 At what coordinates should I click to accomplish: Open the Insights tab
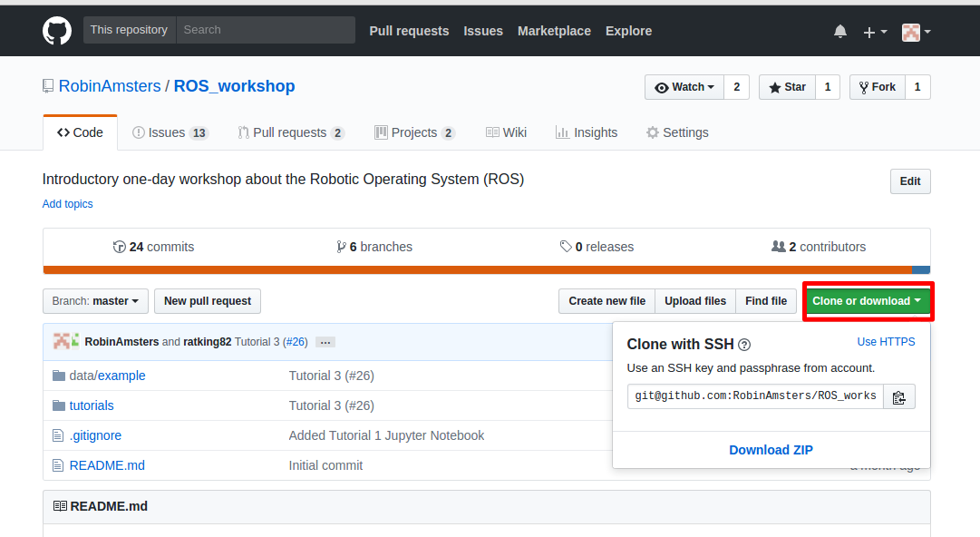pos(587,132)
